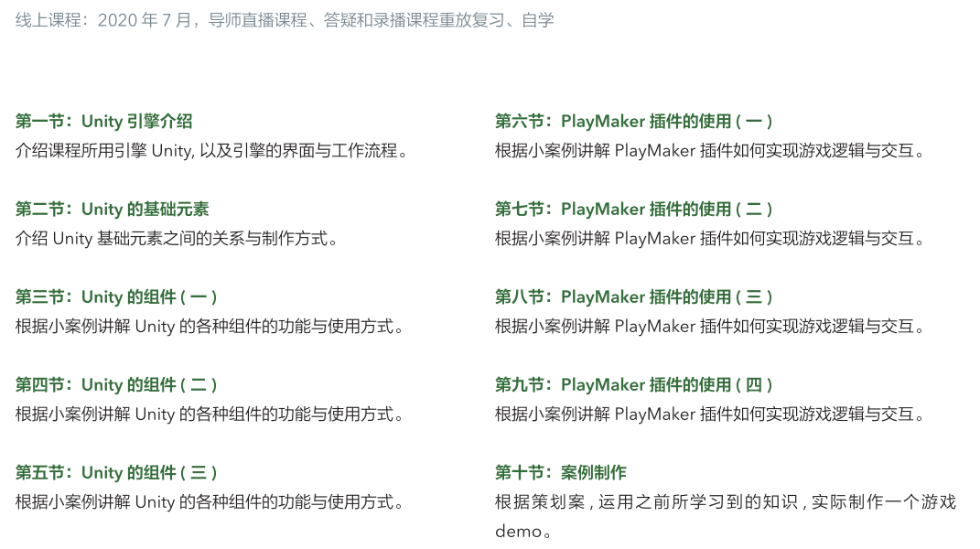Select heading '第八节：PlayMaker 插件的使用 ( 三 )'
980x549 pixels.
pos(634,297)
